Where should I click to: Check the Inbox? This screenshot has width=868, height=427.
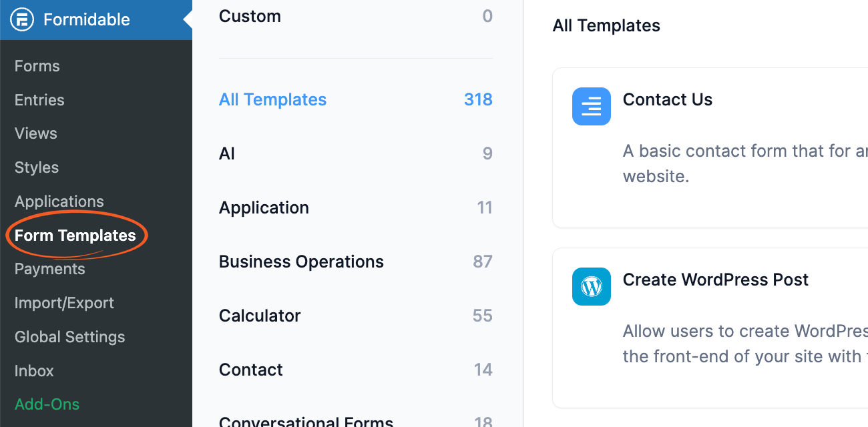pos(33,371)
